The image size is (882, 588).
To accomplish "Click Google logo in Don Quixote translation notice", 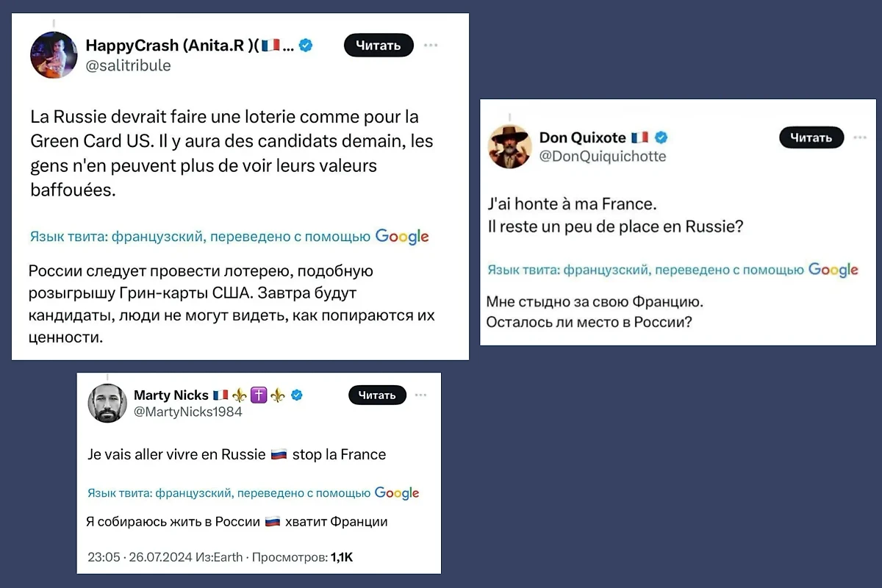I will [x=833, y=270].
